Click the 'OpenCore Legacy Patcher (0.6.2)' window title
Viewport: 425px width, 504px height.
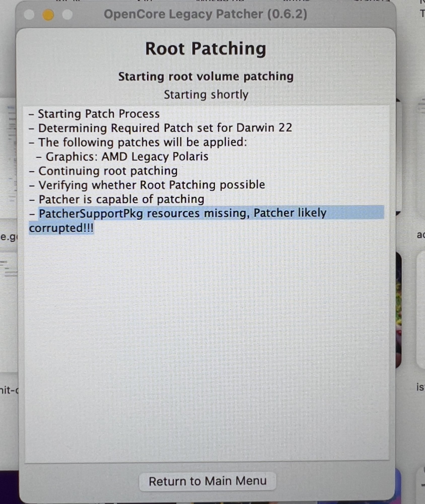(x=205, y=14)
